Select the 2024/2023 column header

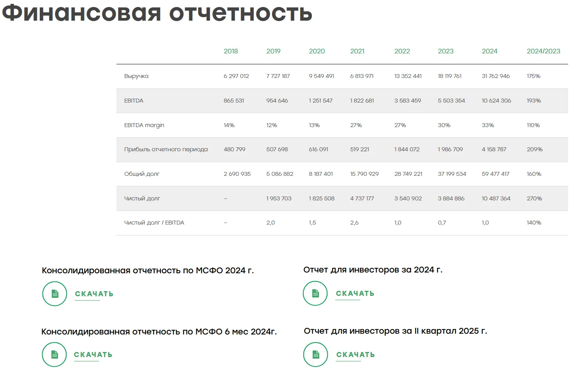click(x=544, y=51)
